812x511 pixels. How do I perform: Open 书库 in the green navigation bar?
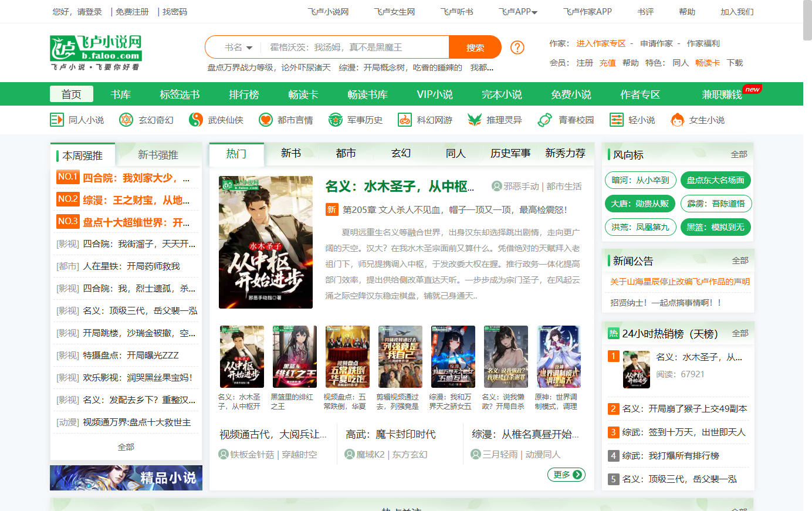click(121, 94)
